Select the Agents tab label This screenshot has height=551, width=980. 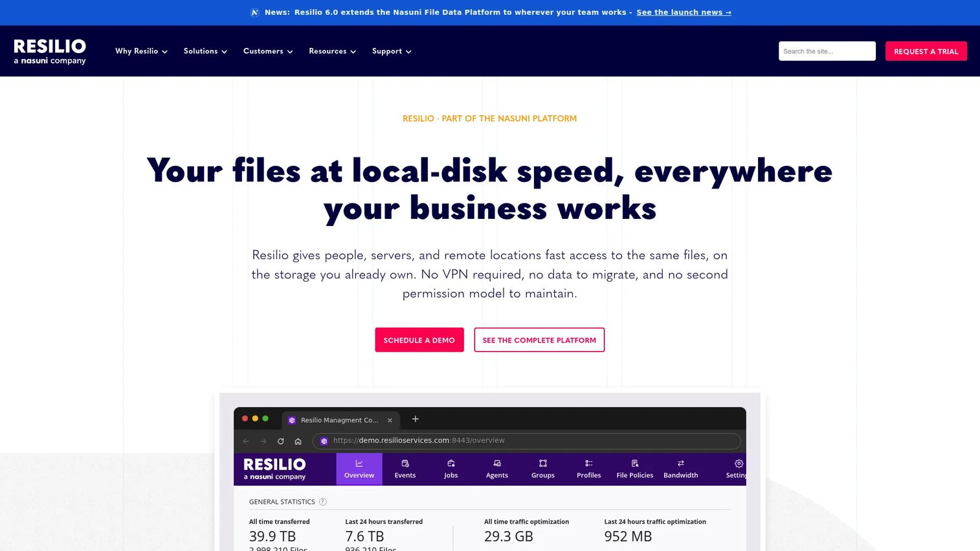(497, 475)
